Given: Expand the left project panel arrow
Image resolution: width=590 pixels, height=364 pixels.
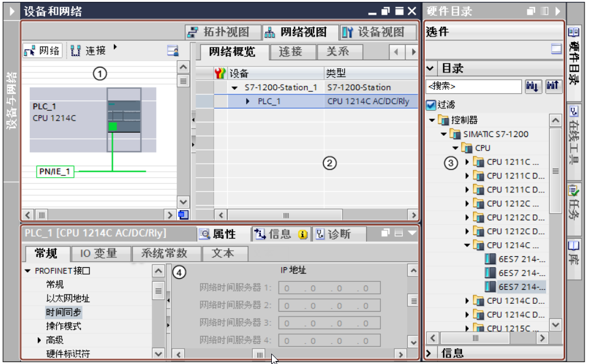Looking at the screenshot, I should (x=12, y=12).
